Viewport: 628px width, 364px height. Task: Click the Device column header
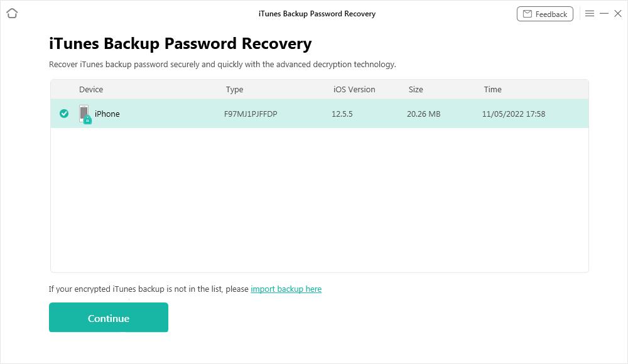pos(91,90)
